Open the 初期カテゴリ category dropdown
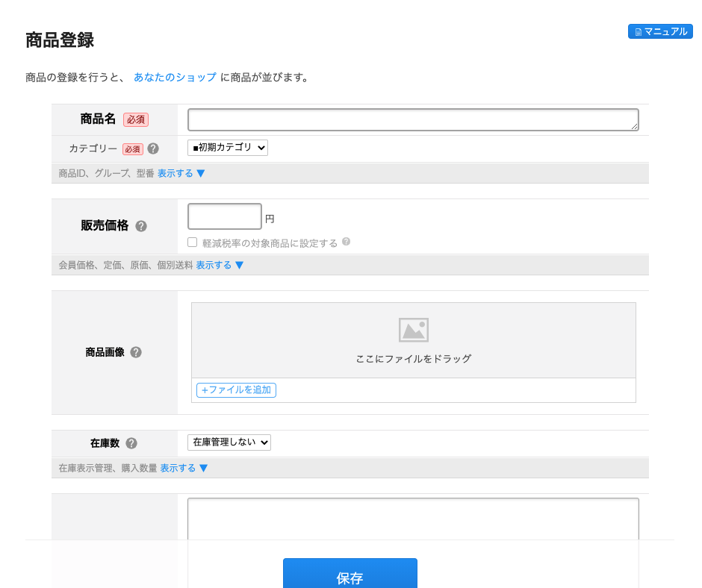Viewport: 702px width, 588px height. click(x=227, y=147)
